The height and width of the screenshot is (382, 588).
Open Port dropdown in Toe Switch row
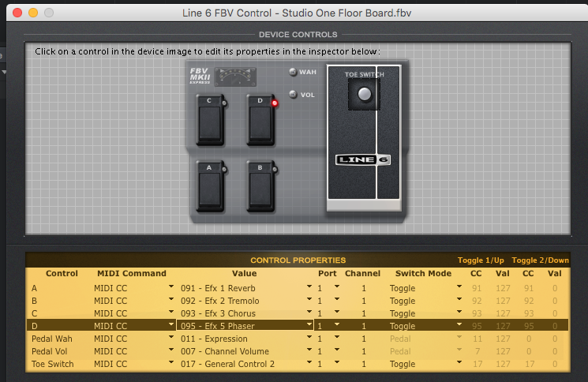[337, 362]
